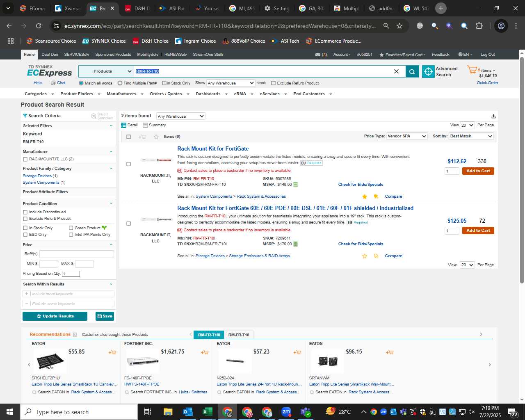Click favorite star for RM-FR-T10 product
The height and width of the screenshot is (420, 525).
(365, 196)
